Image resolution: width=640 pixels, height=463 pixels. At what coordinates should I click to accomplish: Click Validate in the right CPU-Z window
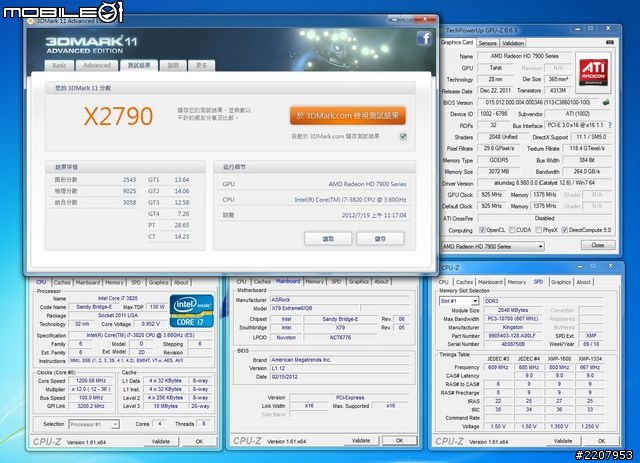point(563,441)
